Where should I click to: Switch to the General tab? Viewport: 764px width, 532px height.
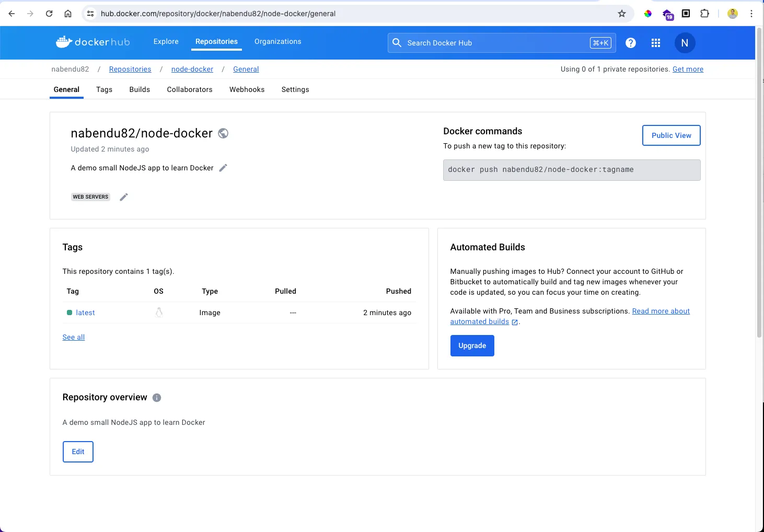[x=66, y=89]
